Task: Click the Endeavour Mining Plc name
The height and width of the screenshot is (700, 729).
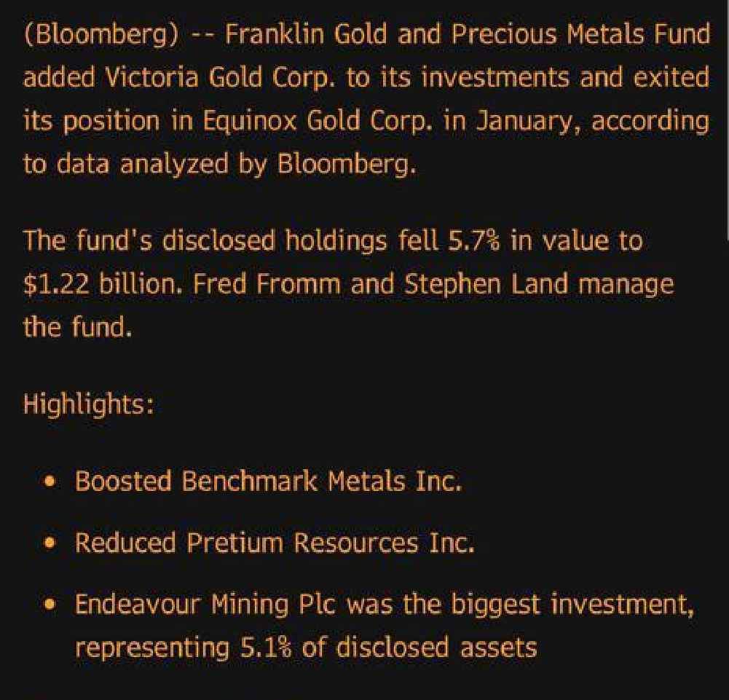Action: click(x=205, y=605)
